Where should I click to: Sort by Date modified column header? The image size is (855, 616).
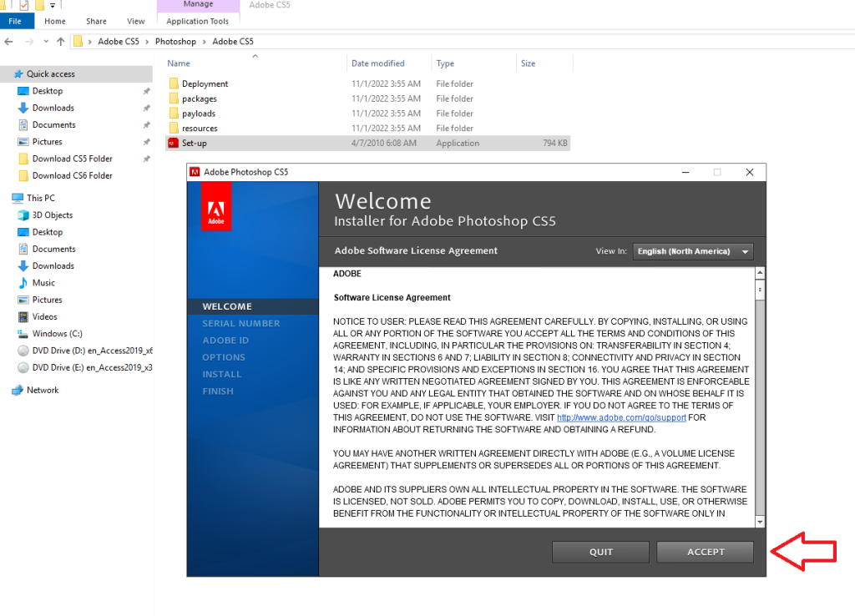[378, 63]
